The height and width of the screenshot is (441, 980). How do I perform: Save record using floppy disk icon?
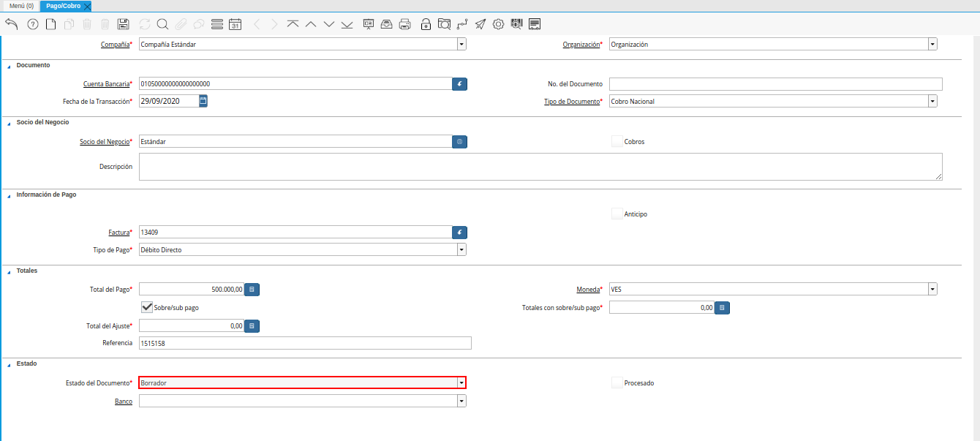pos(124,24)
